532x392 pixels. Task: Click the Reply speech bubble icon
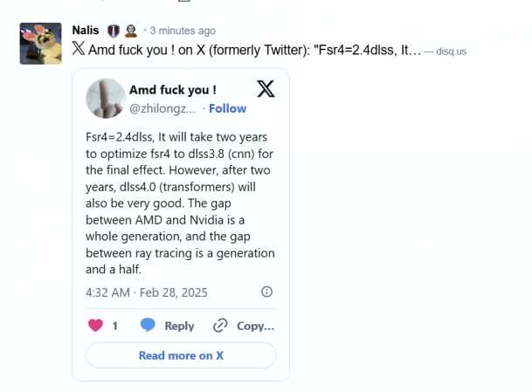coord(149,326)
